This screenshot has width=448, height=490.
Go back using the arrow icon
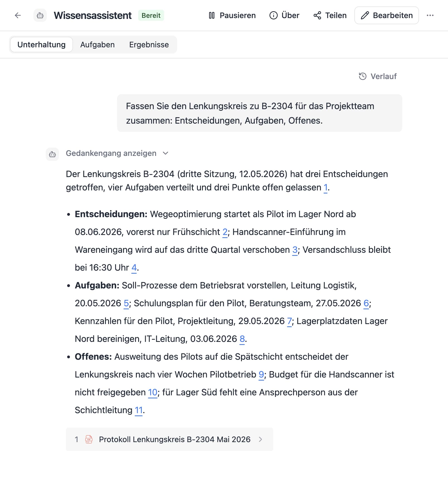pos(18,15)
